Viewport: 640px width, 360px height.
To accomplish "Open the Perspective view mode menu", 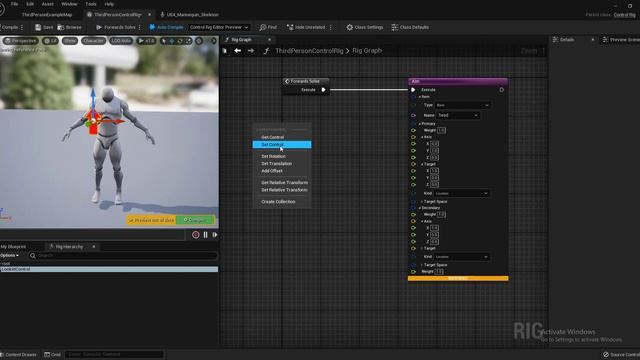I will coord(20,41).
